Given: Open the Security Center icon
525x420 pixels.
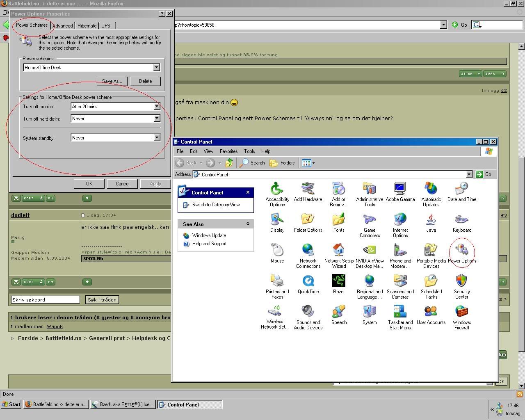Looking at the screenshot, I should pos(462,287).
